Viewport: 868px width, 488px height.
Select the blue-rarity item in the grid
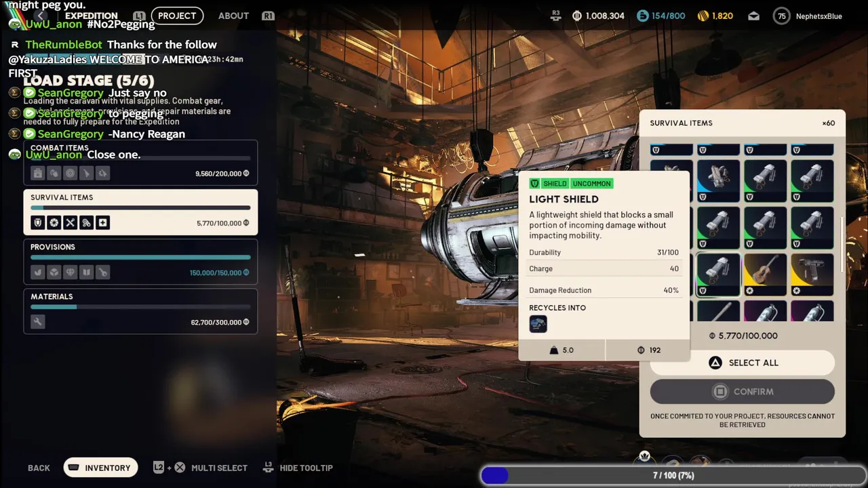tap(719, 181)
